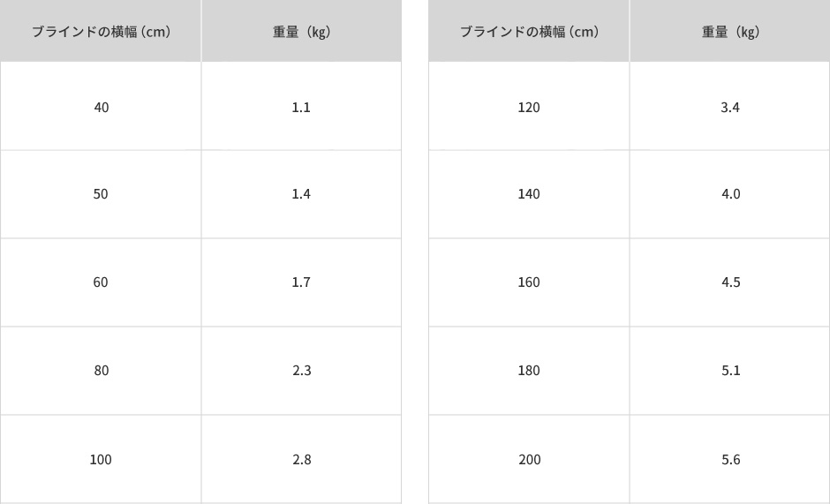Select the weight value 5.6
Screen dimensions: 830x504
pos(730,460)
